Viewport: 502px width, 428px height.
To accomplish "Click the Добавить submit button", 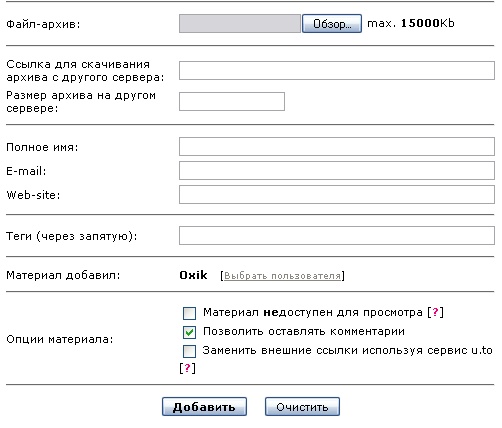I will (204, 407).
